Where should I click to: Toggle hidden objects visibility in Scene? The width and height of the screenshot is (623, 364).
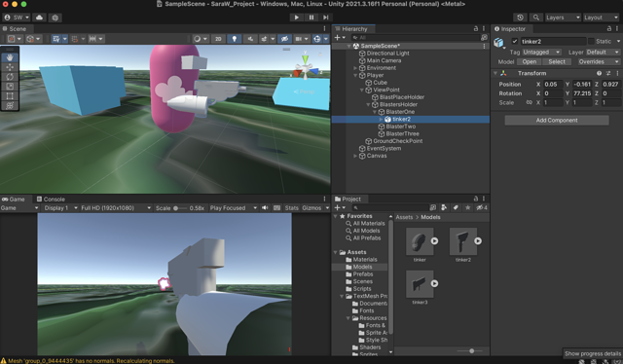point(284,39)
